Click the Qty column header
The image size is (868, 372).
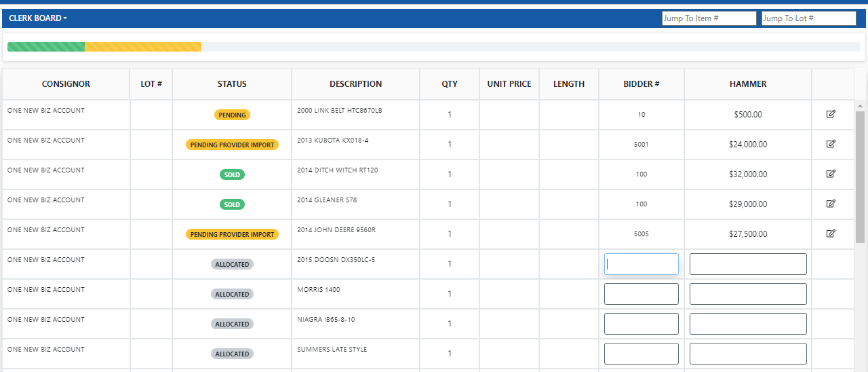tap(450, 84)
